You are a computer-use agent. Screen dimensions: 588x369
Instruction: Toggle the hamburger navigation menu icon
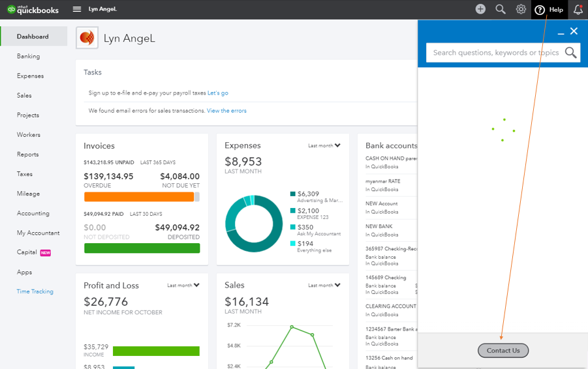(77, 9)
